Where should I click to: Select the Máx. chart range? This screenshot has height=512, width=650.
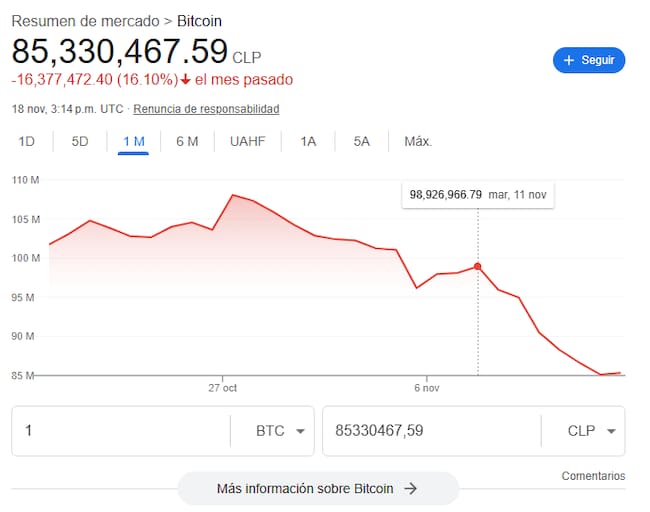(418, 141)
